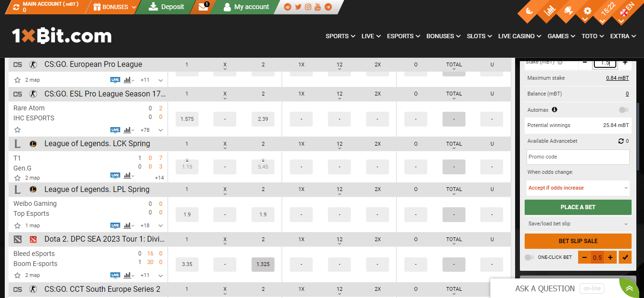The width and height of the screenshot is (644, 298).
Task: Click the Deposit button
Action: (x=167, y=7)
